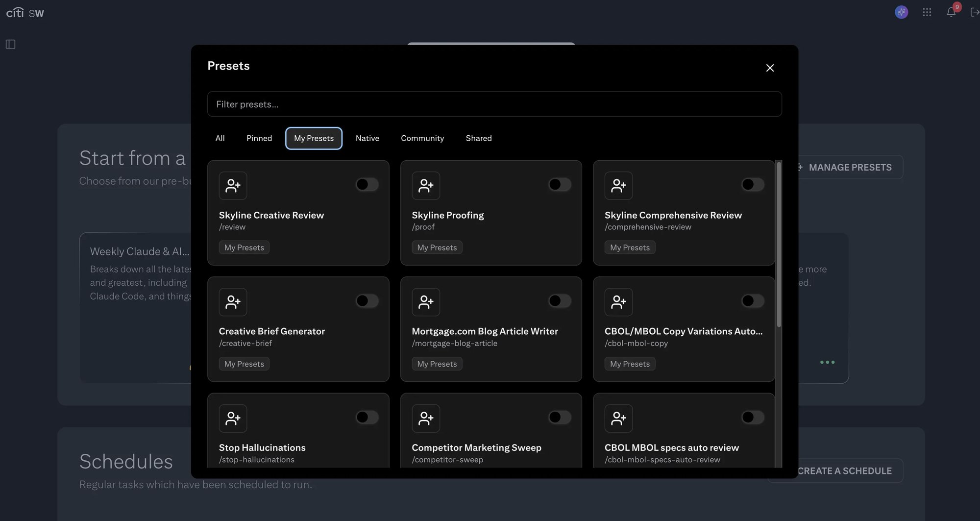
Task: Close the Presets dialog
Action: click(770, 68)
